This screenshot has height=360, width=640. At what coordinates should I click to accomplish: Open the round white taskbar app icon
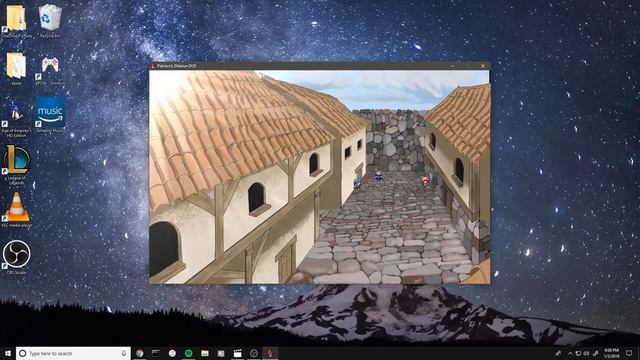tap(172, 353)
